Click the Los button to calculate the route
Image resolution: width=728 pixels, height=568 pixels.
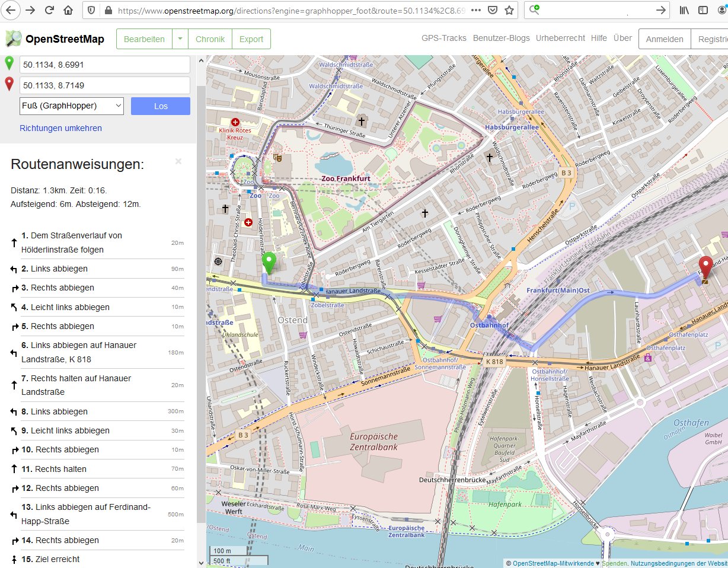(x=161, y=106)
